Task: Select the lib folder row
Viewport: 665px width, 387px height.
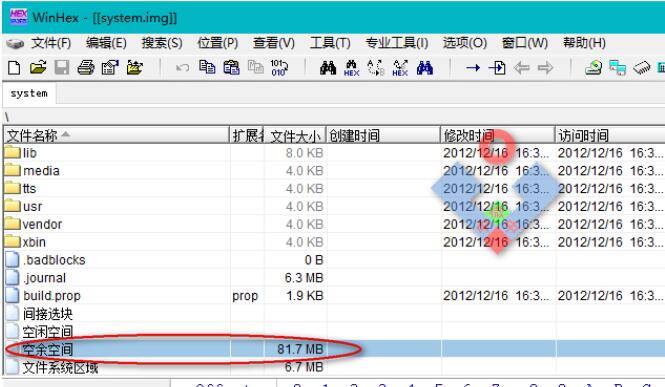Action: (x=334, y=153)
